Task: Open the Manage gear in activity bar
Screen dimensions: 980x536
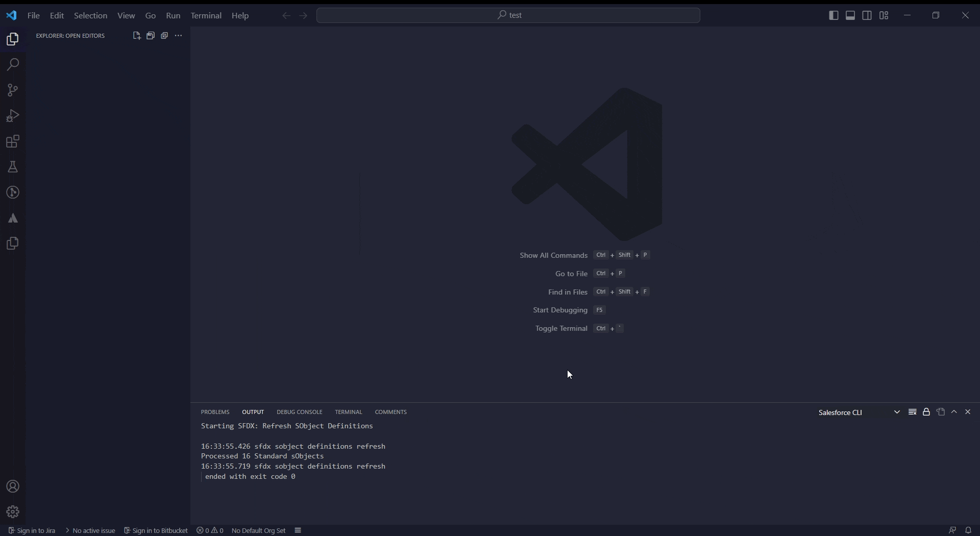Action: (x=12, y=511)
